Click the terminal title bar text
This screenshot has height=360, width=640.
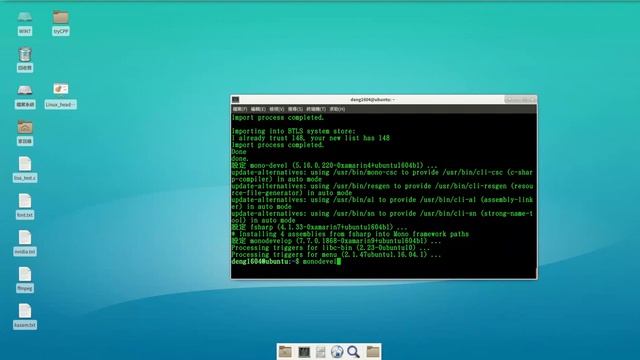point(372,100)
